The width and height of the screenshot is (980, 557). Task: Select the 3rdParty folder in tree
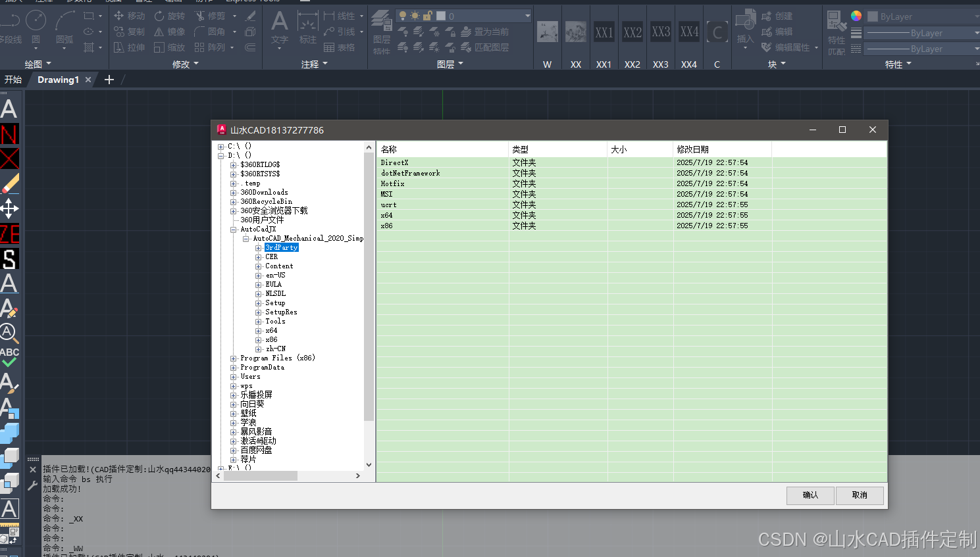(282, 248)
